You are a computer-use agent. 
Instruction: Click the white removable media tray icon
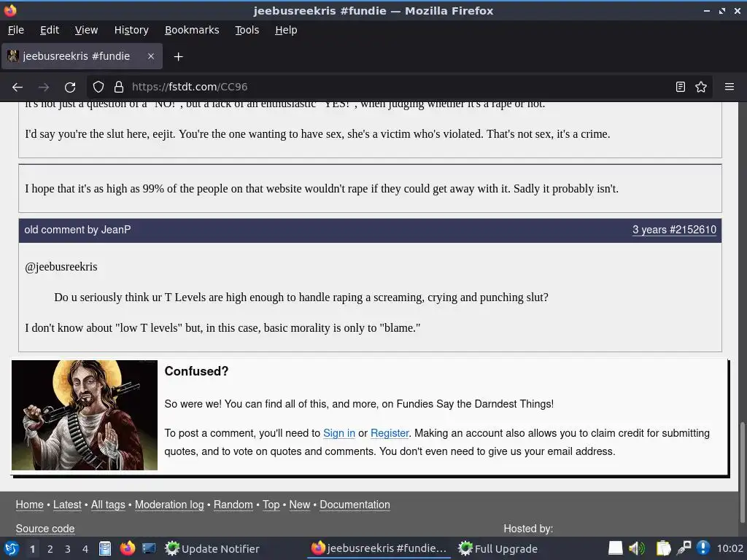pos(615,548)
